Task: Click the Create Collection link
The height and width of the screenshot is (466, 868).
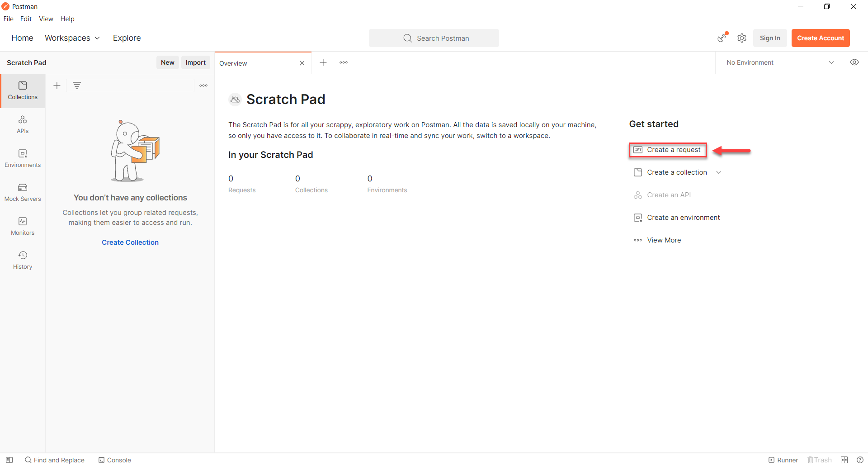Action: pos(130,243)
